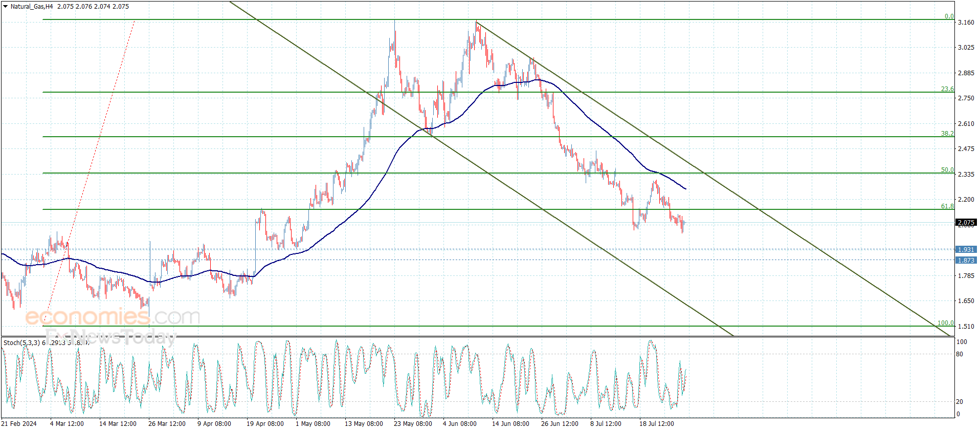Click the 4 Jun 08:00 time label
980x430 pixels.
[460, 424]
